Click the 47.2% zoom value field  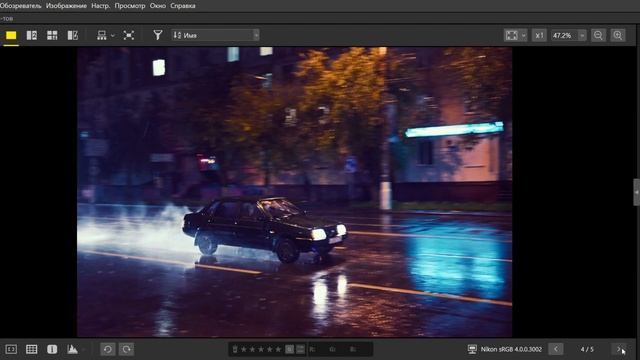(564, 36)
